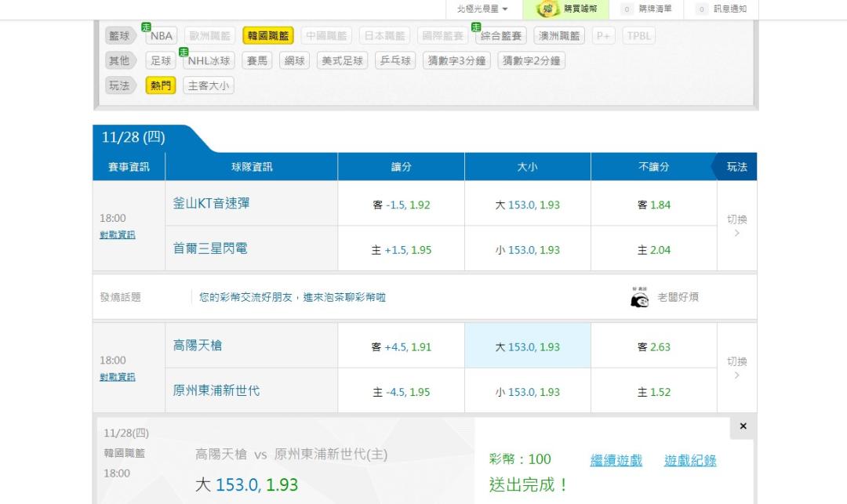The width and height of the screenshot is (847, 504).
Task: Select the 日本職籃 league filter
Action: 384,35
